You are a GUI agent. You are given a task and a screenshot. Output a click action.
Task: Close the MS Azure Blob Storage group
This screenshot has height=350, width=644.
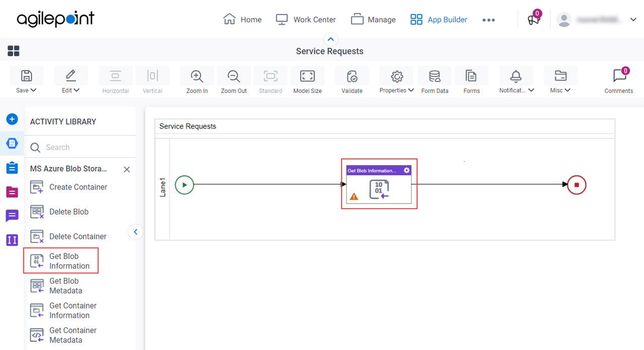click(x=127, y=169)
